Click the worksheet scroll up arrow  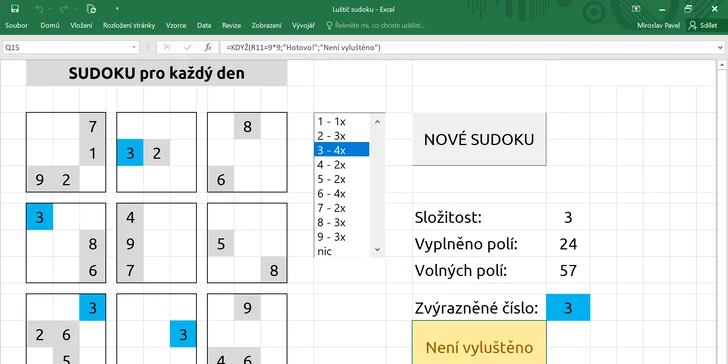point(722,65)
